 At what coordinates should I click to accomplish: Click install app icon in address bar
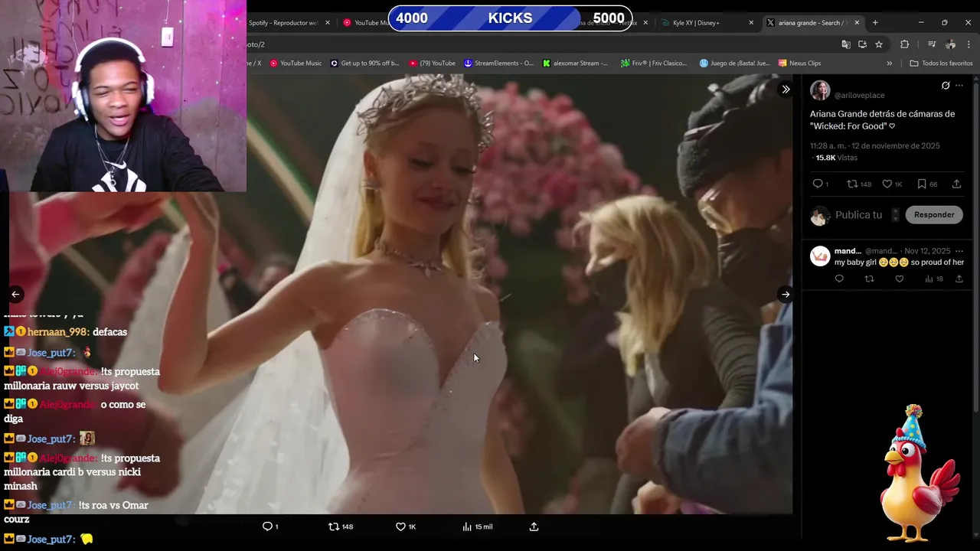pos(862,44)
